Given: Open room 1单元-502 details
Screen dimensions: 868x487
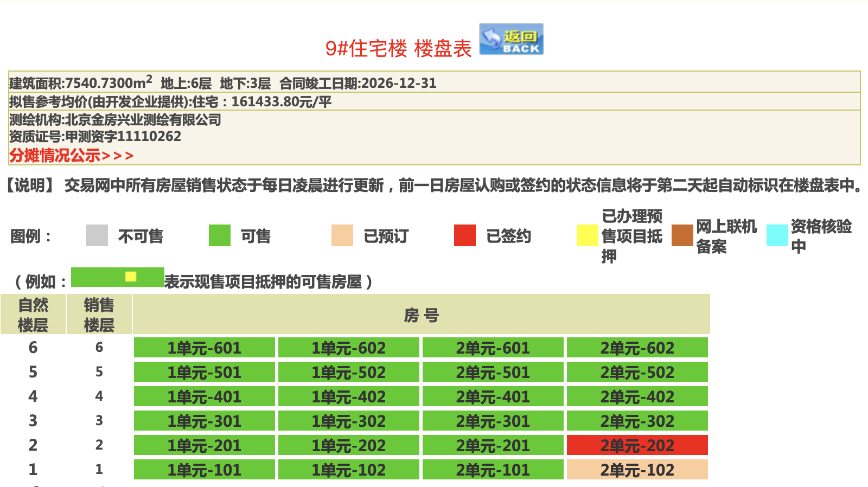Looking at the screenshot, I should point(349,372).
